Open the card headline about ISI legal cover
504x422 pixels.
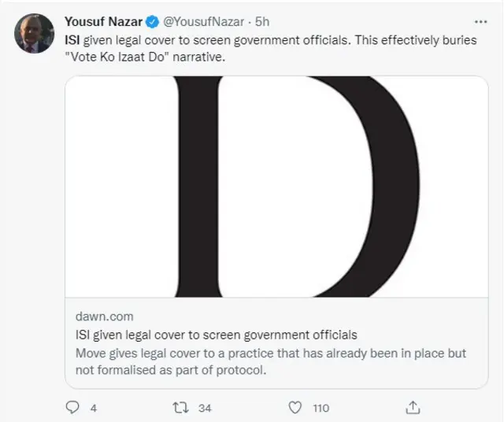(x=216, y=335)
